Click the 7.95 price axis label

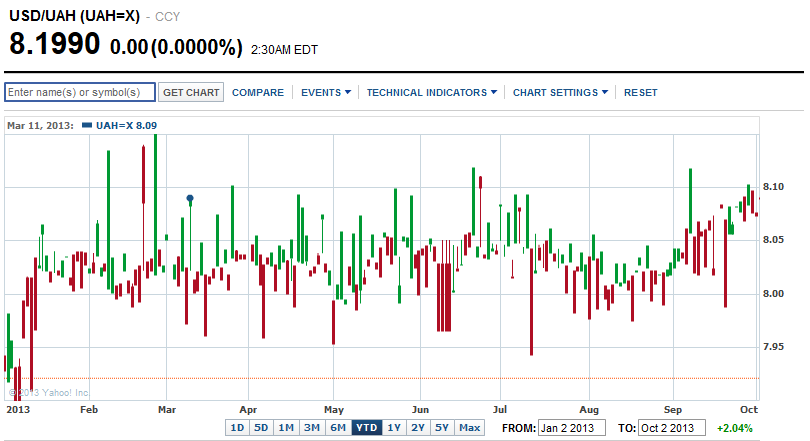(x=773, y=346)
